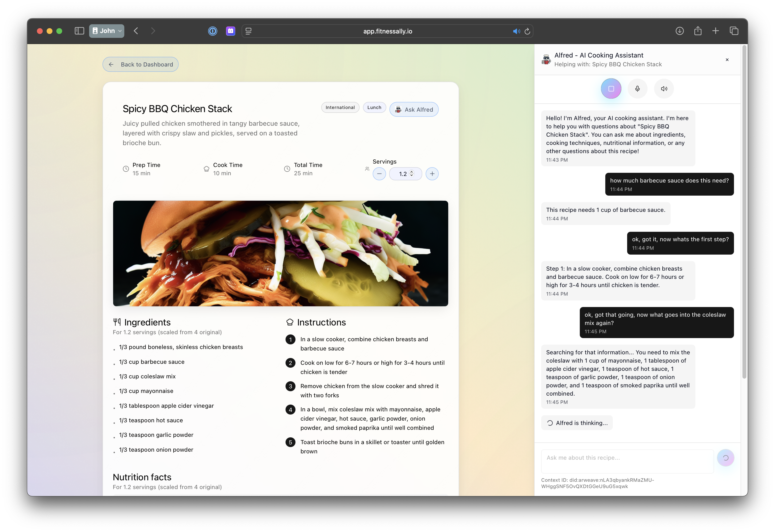Screen dimensions: 775x532
Task: Increase servings with the plus button
Action: click(432, 174)
